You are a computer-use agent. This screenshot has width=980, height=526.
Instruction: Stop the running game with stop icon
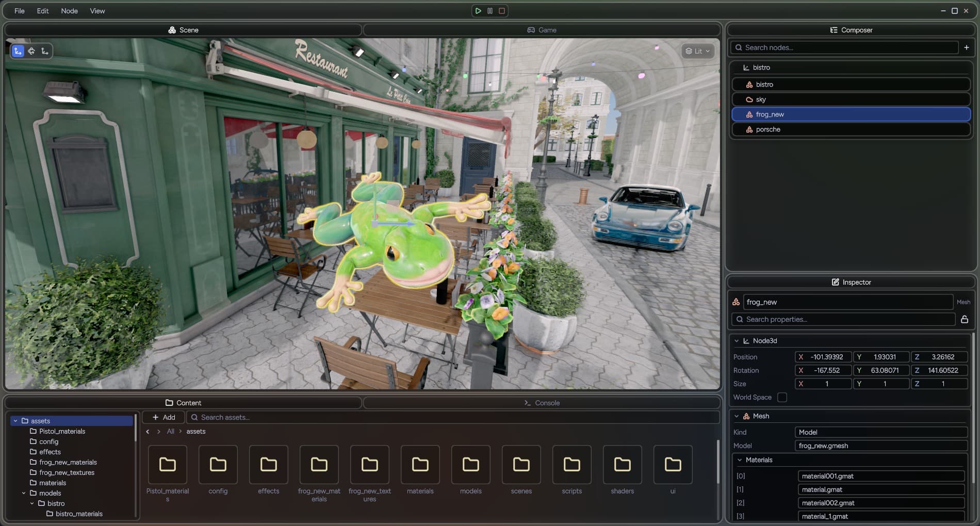(502, 11)
